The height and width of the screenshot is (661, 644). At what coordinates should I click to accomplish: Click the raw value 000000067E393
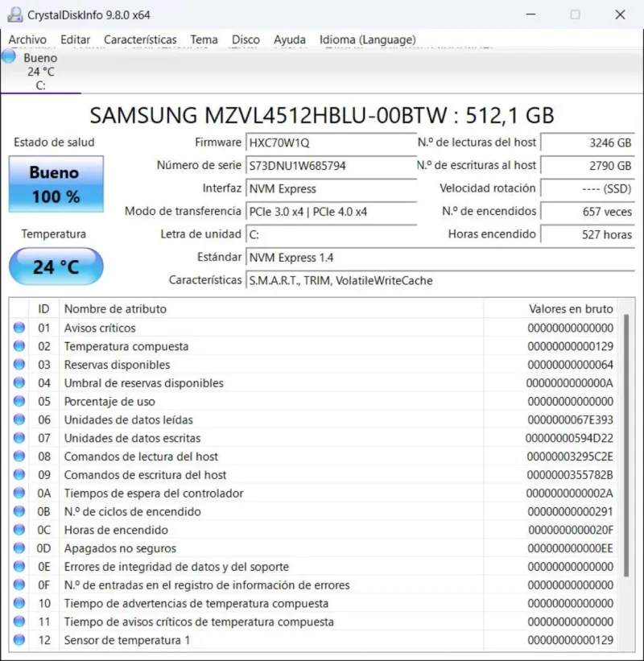tap(570, 419)
